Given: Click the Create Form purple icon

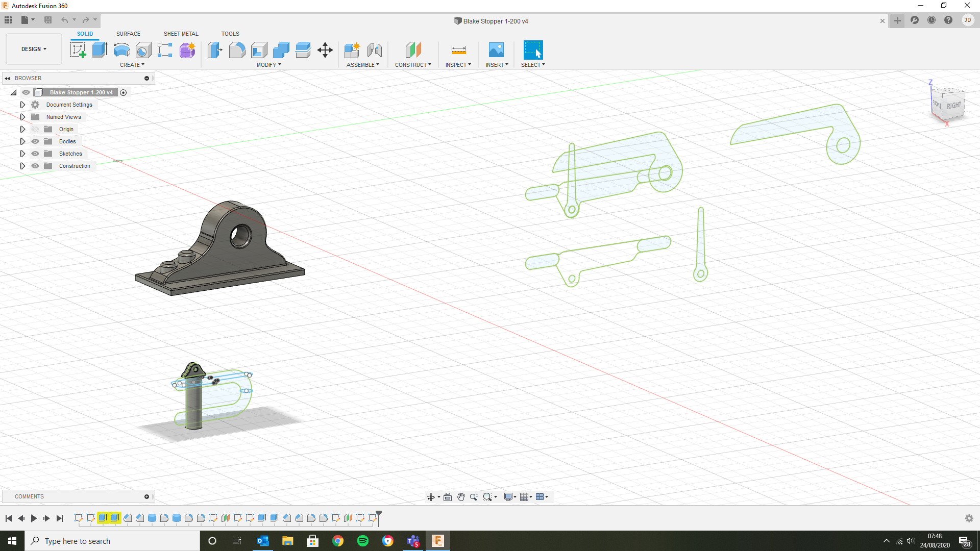Looking at the screenshot, I should pyautogui.click(x=187, y=50).
